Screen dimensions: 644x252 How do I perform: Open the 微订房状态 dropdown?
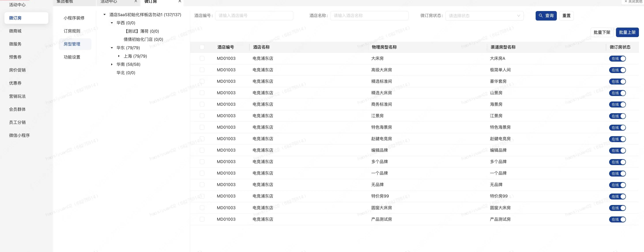[x=484, y=16]
